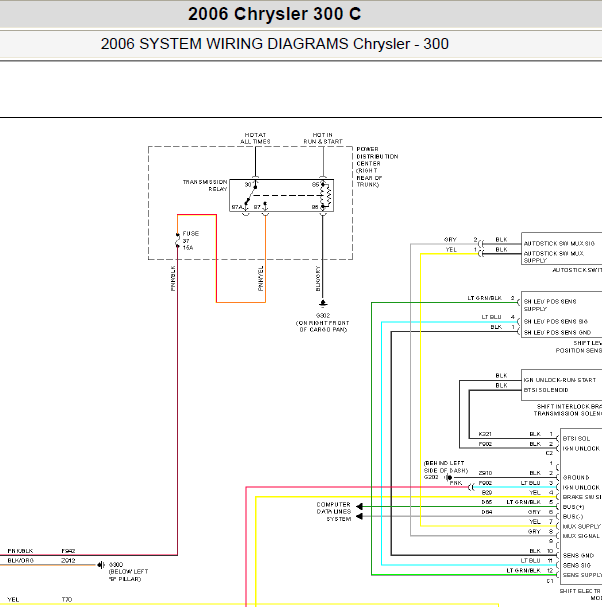Click the "AUTOSTICK SW MUX SUPPLY" pin label
The width and height of the screenshot is (602, 607).
coord(554,257)
